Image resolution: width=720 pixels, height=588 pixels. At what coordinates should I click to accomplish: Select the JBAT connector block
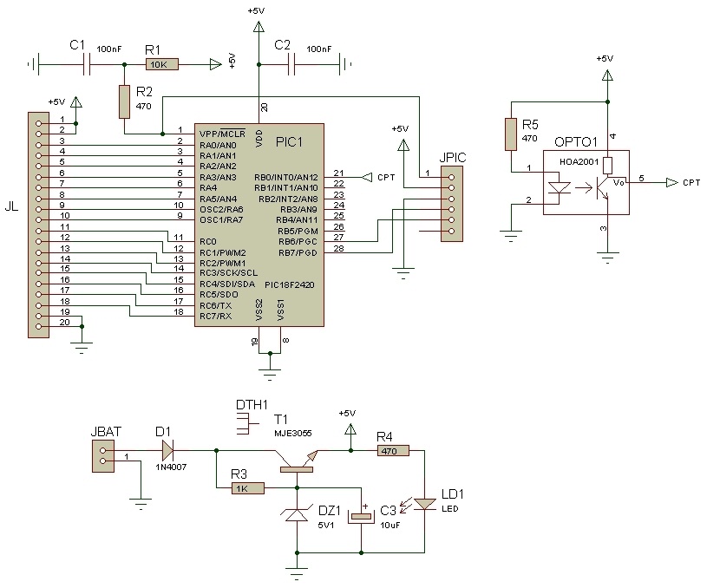(x=103, y=456)
